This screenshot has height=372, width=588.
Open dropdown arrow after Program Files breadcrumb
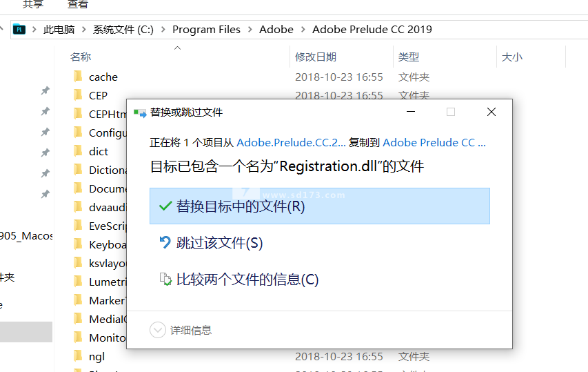(x=250, y=30)
